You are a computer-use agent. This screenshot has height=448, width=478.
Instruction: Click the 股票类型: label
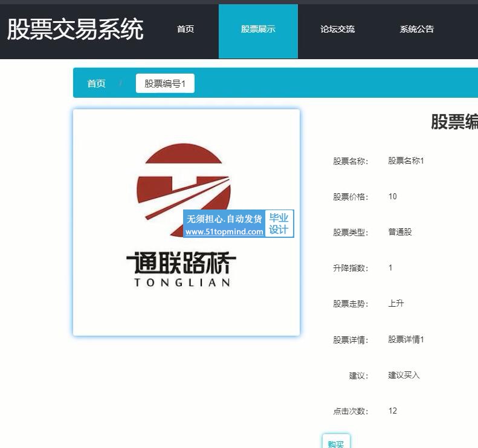[x=350, y=232]
